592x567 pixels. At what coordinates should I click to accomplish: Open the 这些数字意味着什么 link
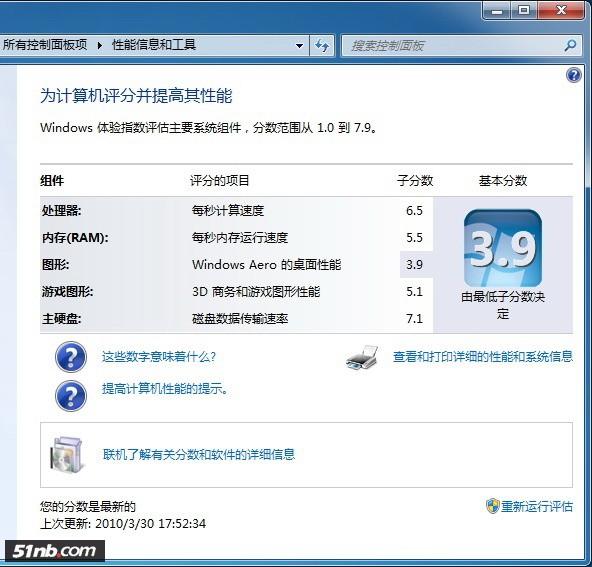(x=159, y=356)
